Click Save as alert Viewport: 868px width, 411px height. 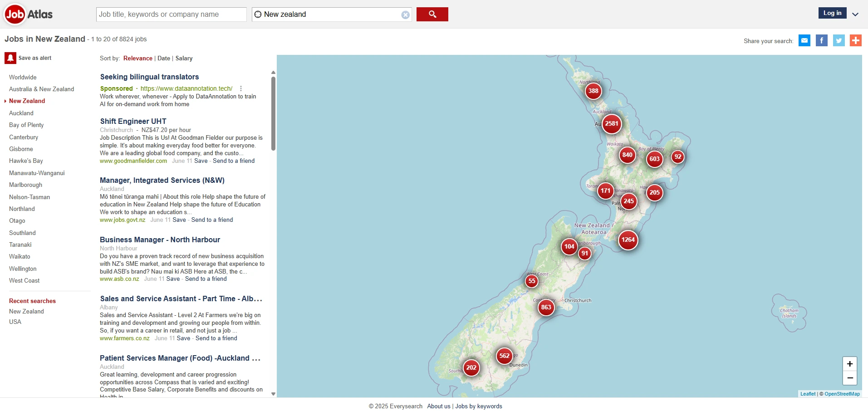click(x=34, y=58)
